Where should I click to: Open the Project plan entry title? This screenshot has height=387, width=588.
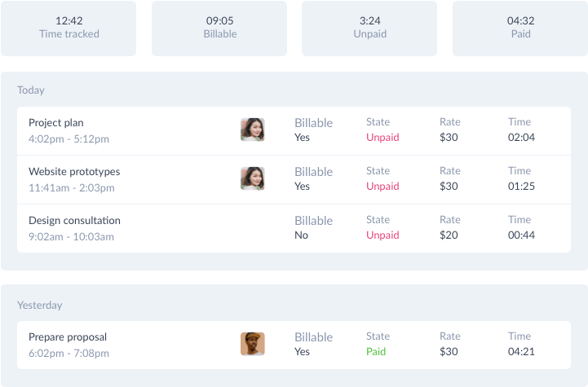coord(56,123)
